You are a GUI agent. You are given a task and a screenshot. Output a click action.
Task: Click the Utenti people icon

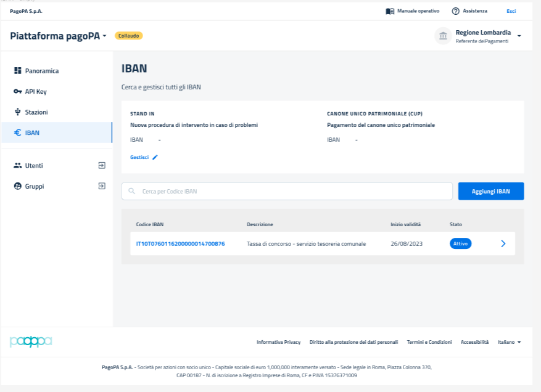point(17,166)
